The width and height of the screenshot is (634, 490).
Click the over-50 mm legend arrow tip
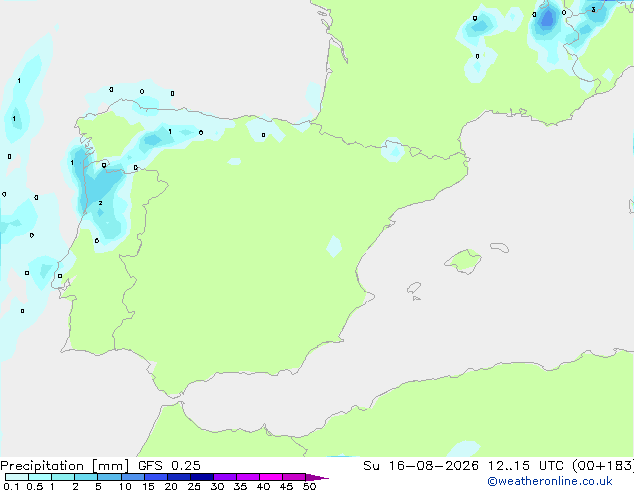(317, 477)
